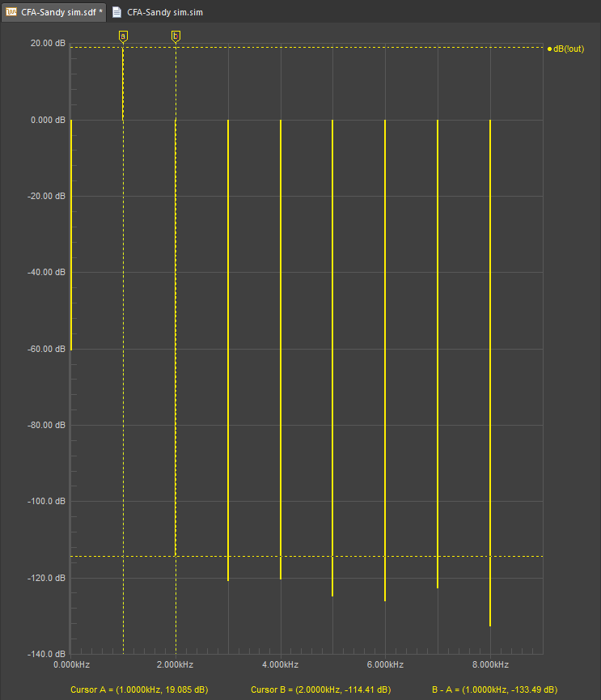Click the 2.000kHz frequency label

tap(175, 664)
